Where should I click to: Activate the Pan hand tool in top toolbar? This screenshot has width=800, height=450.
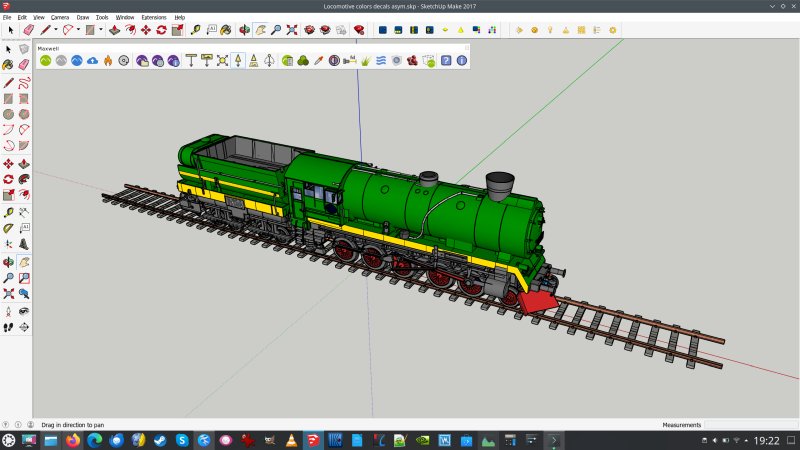pyautogui.click(x=260, y=30)
